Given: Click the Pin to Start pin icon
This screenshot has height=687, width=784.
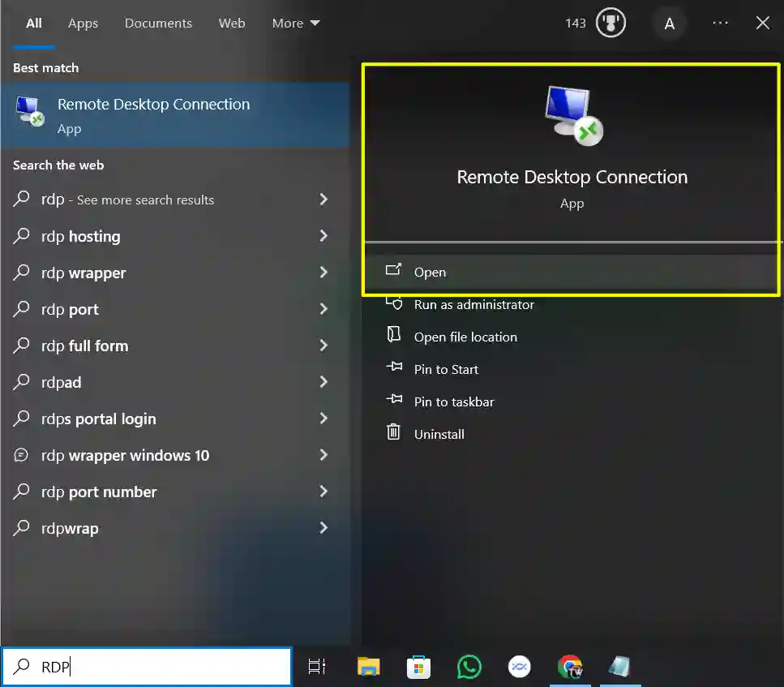Looking at the screenshot, I should [x=394, y=367].
